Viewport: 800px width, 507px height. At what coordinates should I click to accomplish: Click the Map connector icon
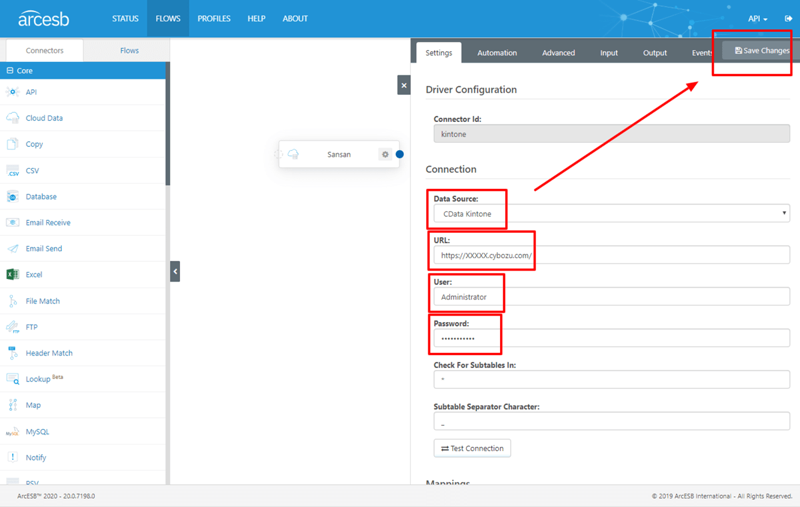click(13, 405)
